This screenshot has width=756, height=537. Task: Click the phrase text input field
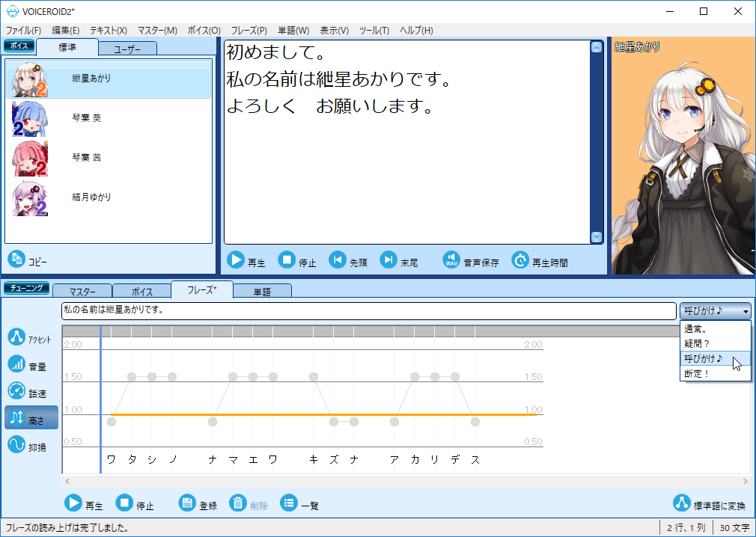point(369,310)
